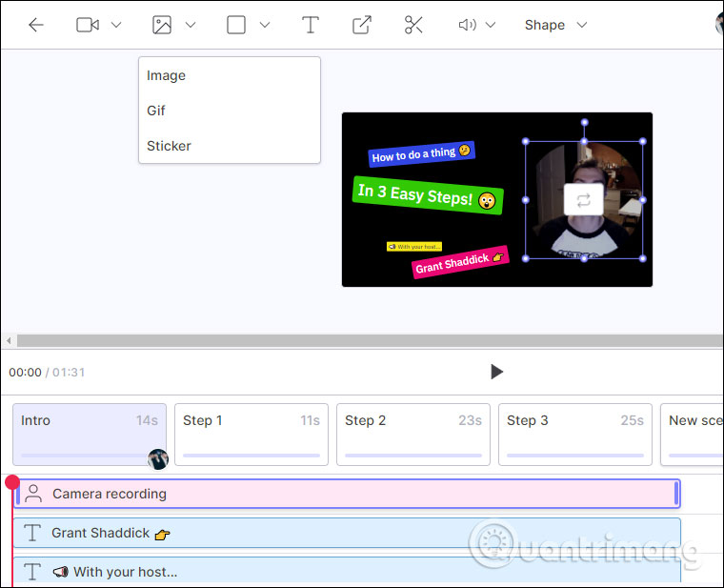Select the shape square tool icon
This screenshot has height=588, width=724.
(x=236, y=26)
